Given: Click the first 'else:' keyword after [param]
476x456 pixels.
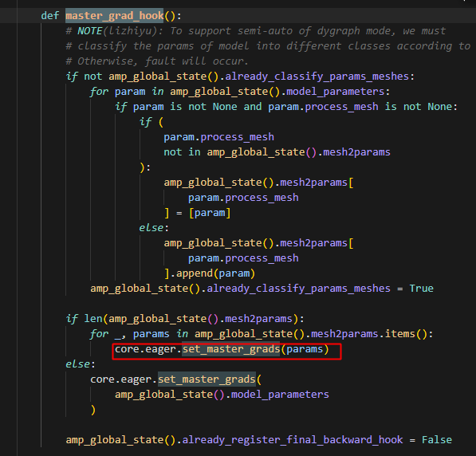Looking at the screenshot, I should tap(154, 228).
